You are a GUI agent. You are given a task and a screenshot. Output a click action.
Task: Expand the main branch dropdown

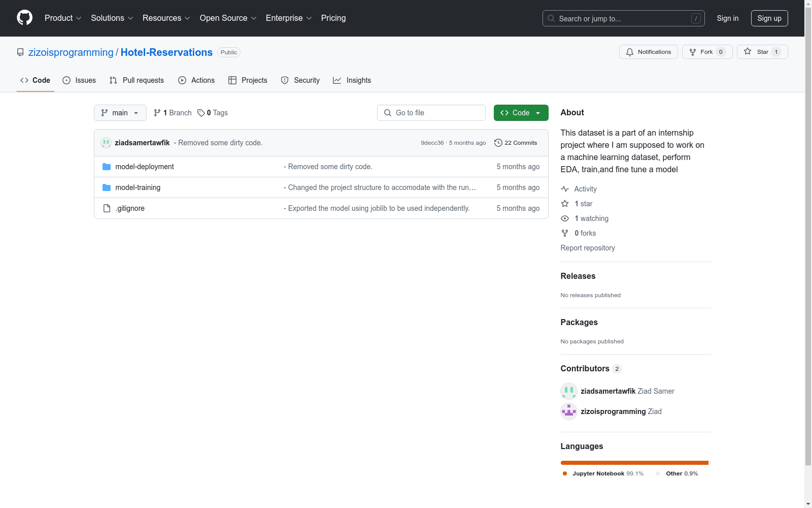pyautogui.click(x=120, y=113)
